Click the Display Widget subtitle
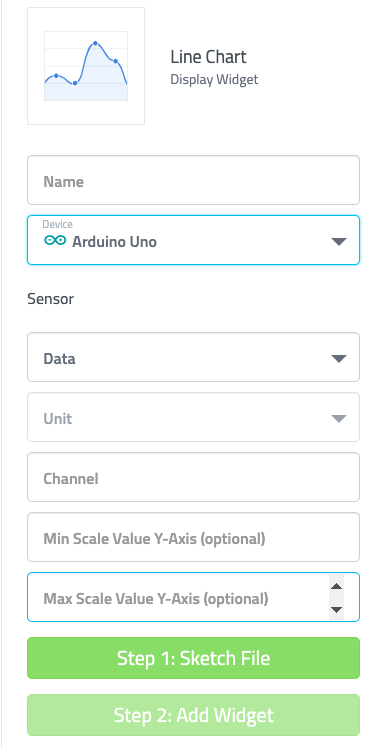 [214, 79]
